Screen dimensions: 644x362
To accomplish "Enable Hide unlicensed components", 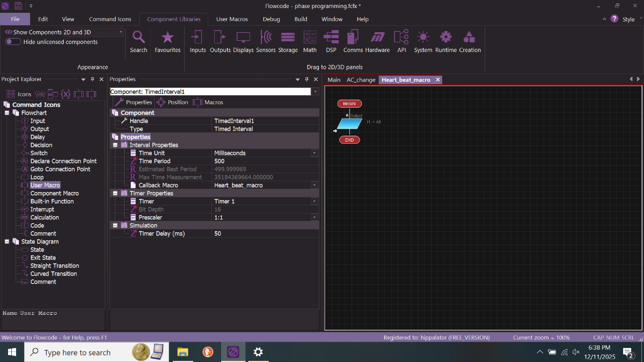I will (12, 41).
